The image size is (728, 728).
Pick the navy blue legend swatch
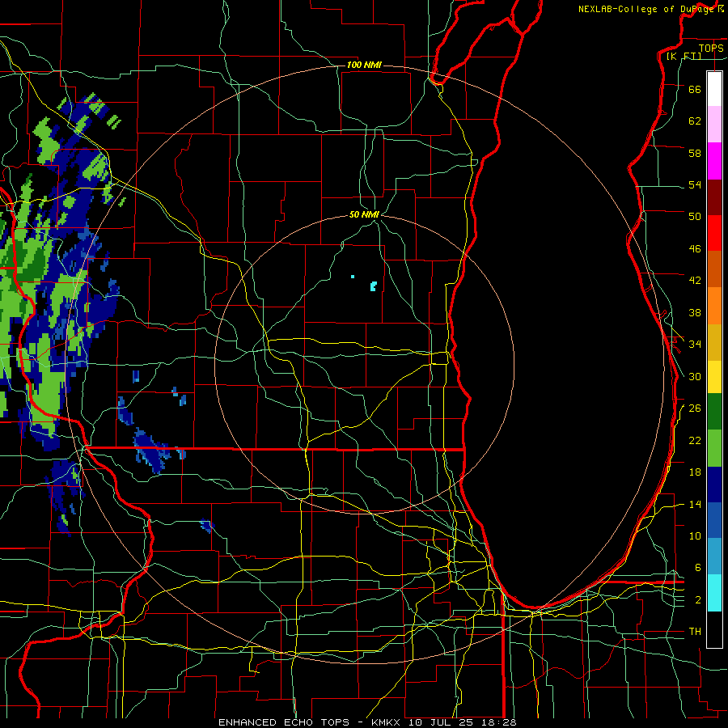click(714, 485)
